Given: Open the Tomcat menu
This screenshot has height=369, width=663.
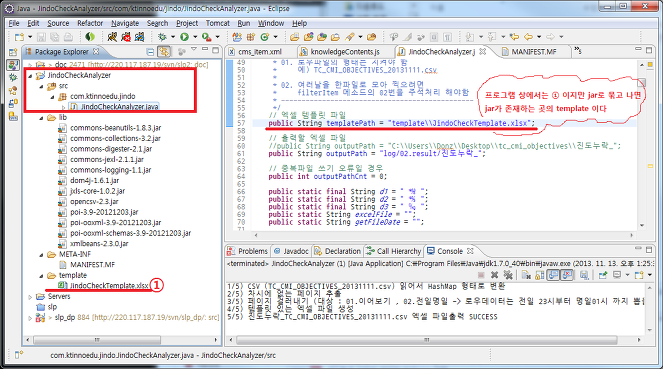Looking at the screenshot, I should pos(218,23).
